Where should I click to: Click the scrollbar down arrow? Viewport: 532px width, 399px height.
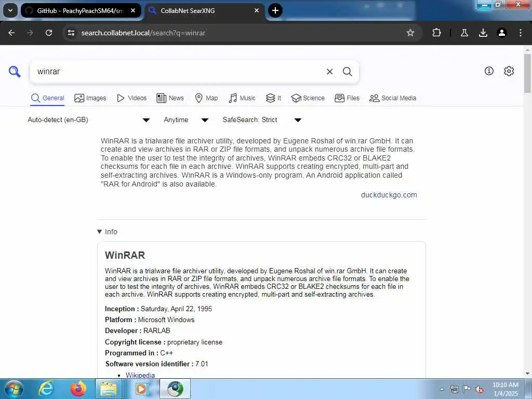[x=527, y=374]
